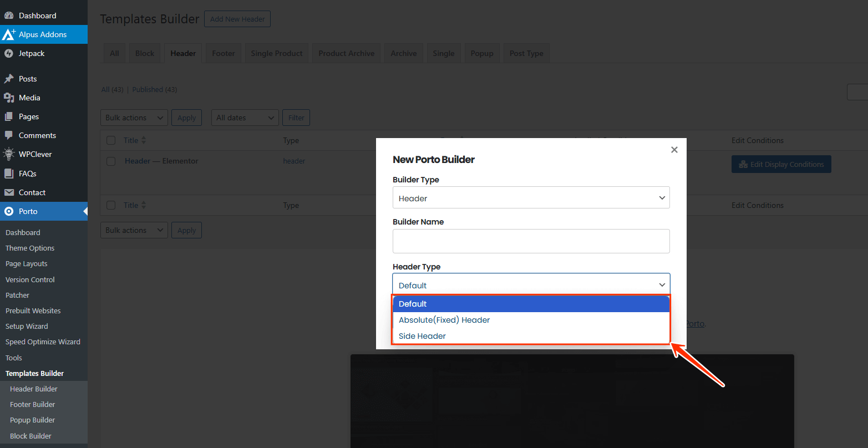Image resolution: width=868 pixels, height=448 pixels.
Task: Choose Absolute(Fixed) Header option
Action: [531, 320]
